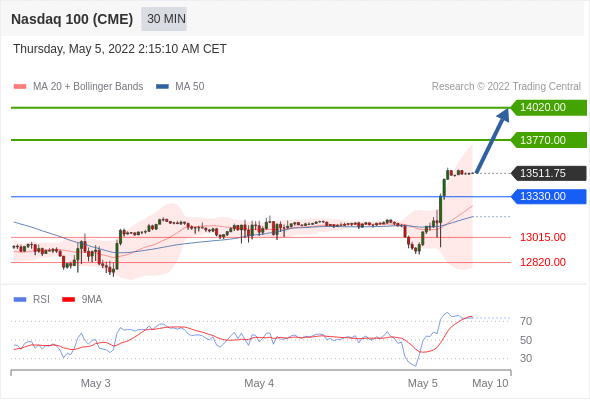Click the 13330.00 blue pivot tag
This screenshot has width=590, height=400.
tap(549, 196)
